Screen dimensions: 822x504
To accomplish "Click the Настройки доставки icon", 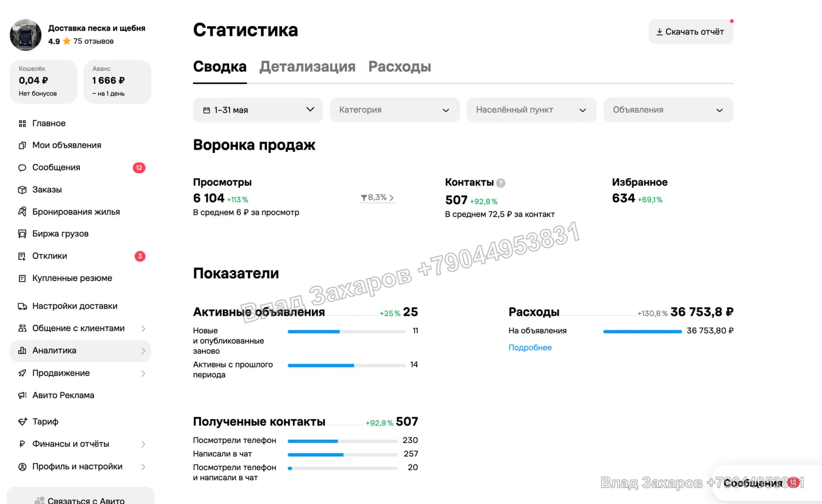I will pyautogui.click(x=22, y=306).
